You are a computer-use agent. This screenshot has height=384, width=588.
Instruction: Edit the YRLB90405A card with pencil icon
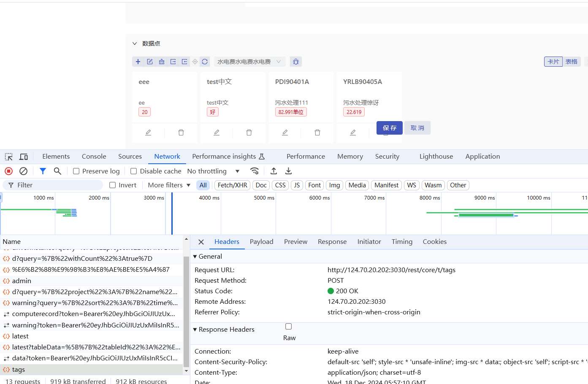[x=353, y=133]
